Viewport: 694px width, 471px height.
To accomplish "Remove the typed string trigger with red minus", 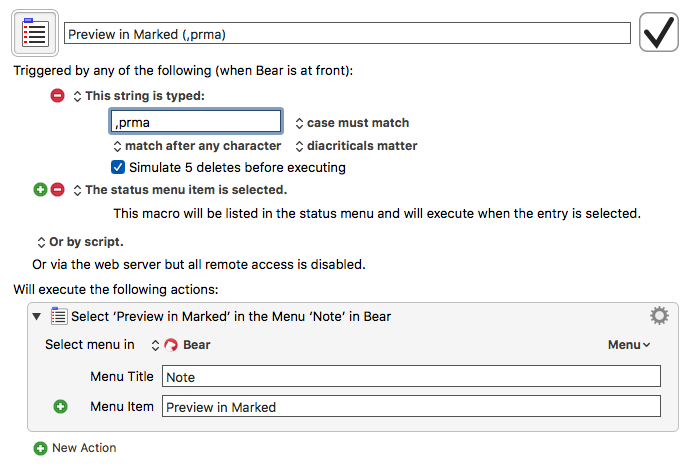I will click(x=57, y=96).
